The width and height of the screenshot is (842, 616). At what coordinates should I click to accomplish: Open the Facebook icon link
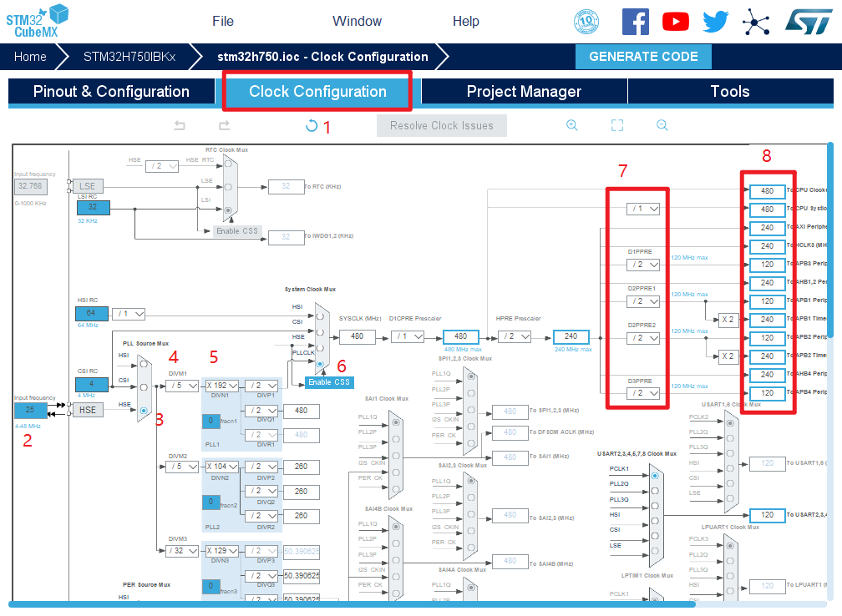(x=636, y=22)
